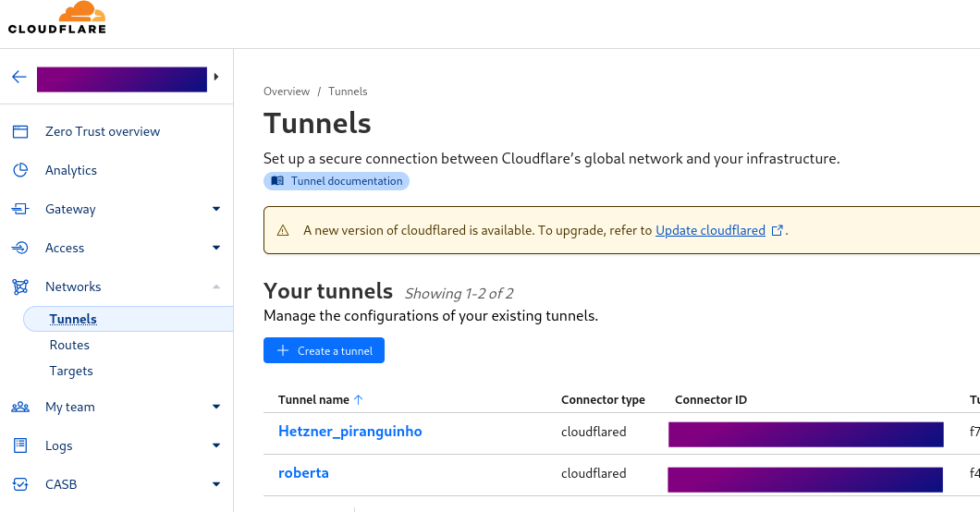Click the Logs label in sidebar
This screenshot has width=980, height=512.
click(x=59, y=445)
